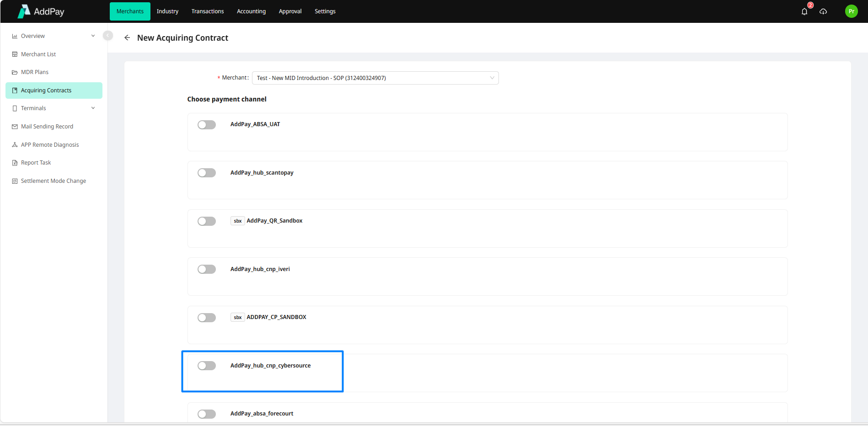Click the AddPay logo

click(41, 11)
